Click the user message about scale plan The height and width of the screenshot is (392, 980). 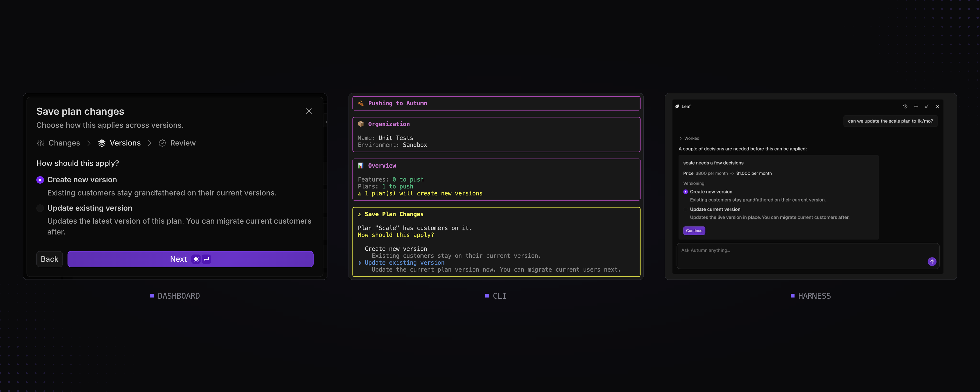(x=890, y=121)
